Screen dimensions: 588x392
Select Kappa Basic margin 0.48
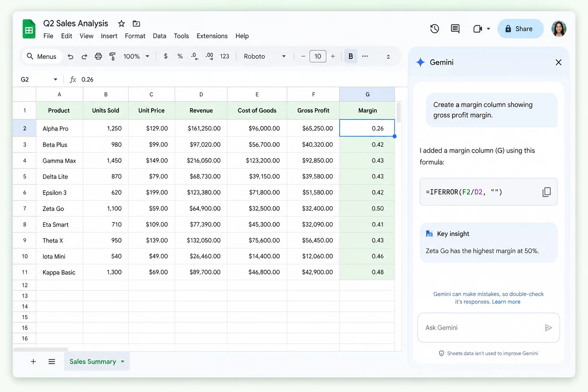pyautogui.click(x=367, y=272)
